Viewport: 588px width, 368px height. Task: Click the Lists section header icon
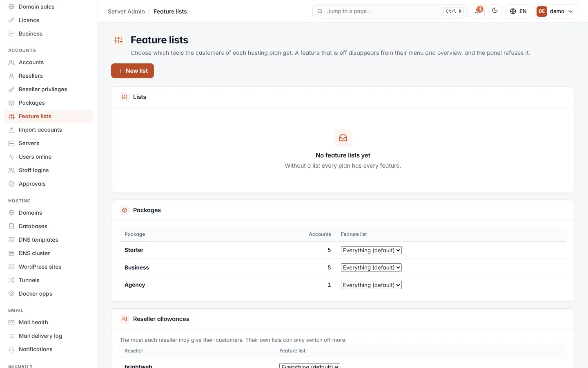[x=125, y=97]
